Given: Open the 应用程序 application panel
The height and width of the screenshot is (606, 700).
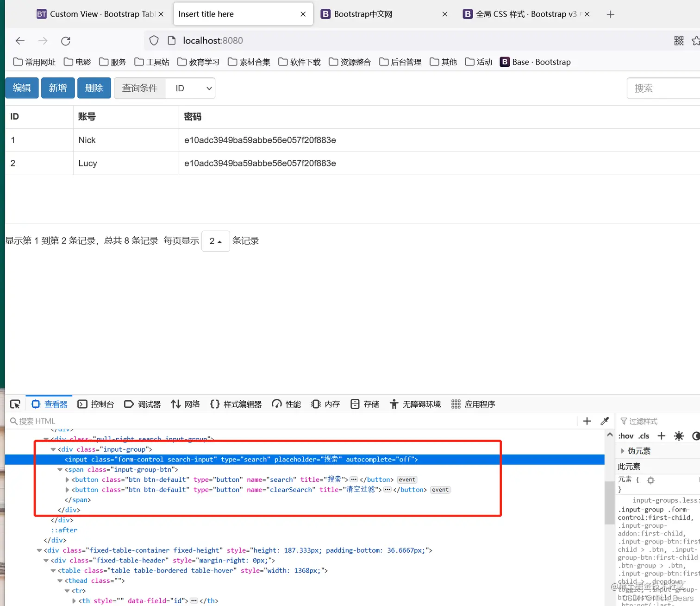Looking at the screenshot, I should pos(473,404).
